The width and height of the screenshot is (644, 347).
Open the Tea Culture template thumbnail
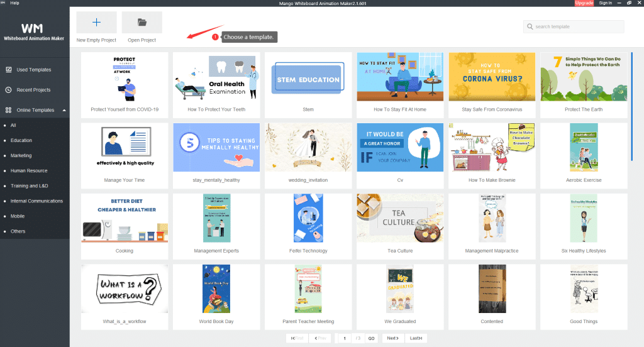pos(399,218)
